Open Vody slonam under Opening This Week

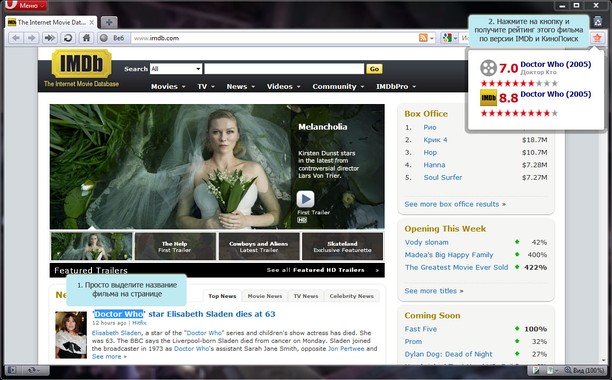pyautogui.click(x=426, y=242)
